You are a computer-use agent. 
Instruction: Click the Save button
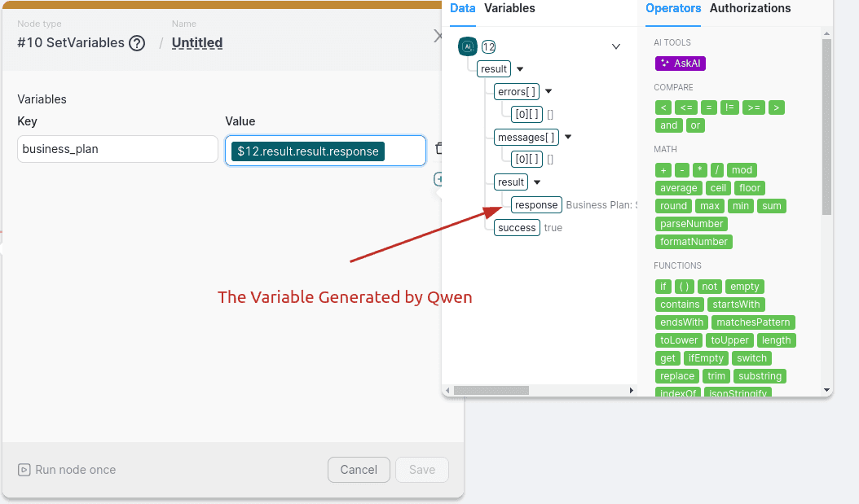coord(421,470)
